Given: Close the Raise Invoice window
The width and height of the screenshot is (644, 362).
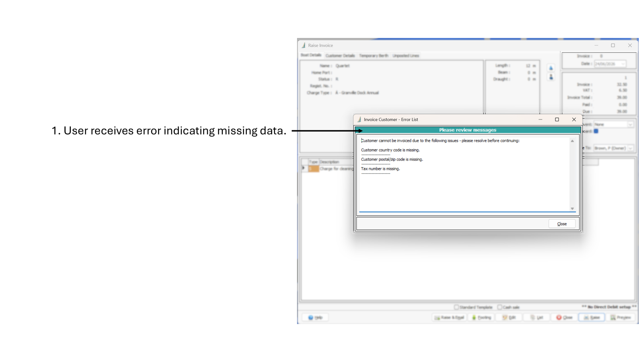Looking at the screenshot, I should pos(630,45).
